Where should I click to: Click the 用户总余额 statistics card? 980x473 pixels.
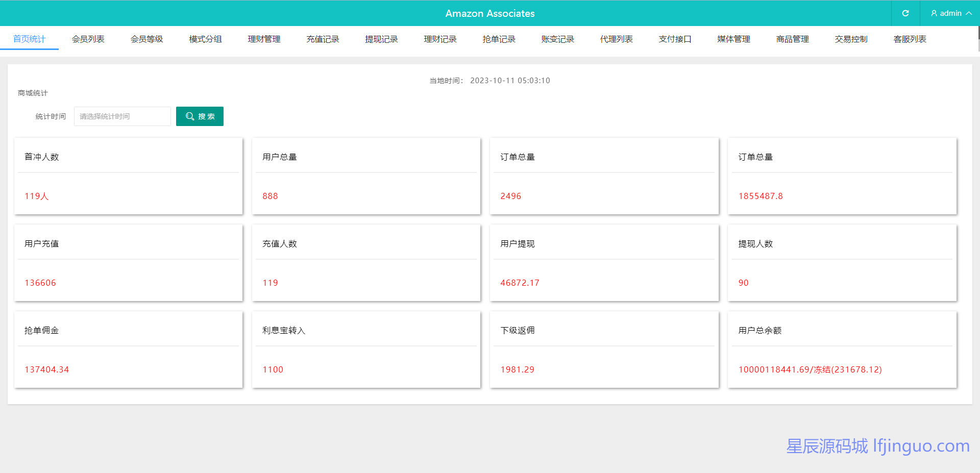(x=842, y=350)
